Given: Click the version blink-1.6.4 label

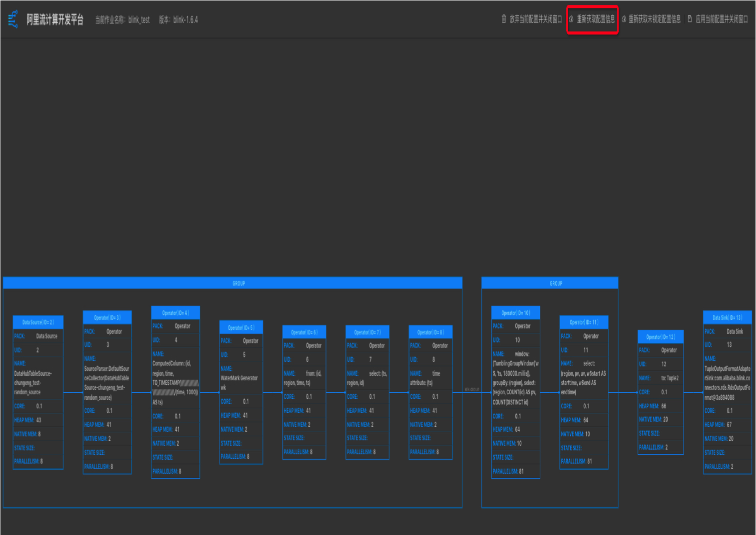Looking at the screenshot, I should 178,19.
